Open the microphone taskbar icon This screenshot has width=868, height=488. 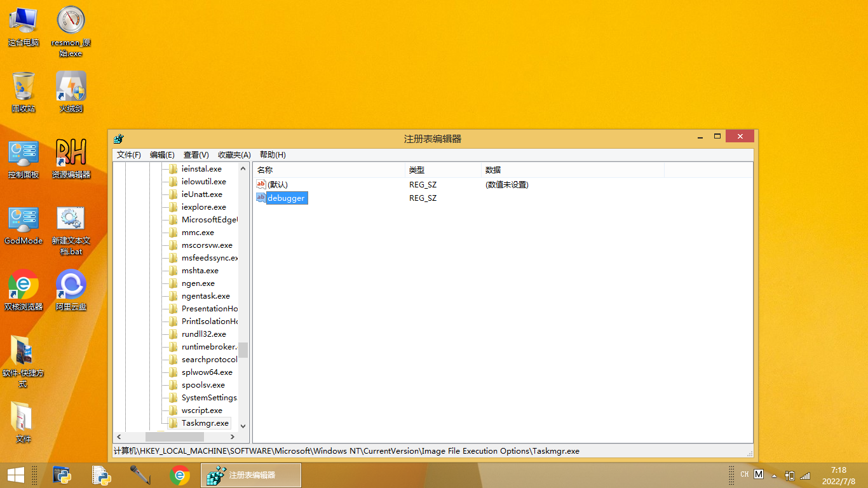(140, 475)
